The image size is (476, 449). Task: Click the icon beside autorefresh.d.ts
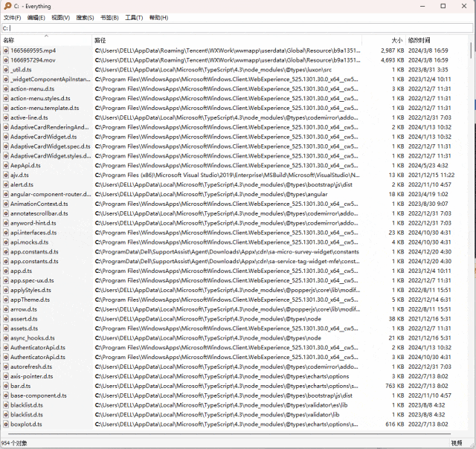click(6, 366)
